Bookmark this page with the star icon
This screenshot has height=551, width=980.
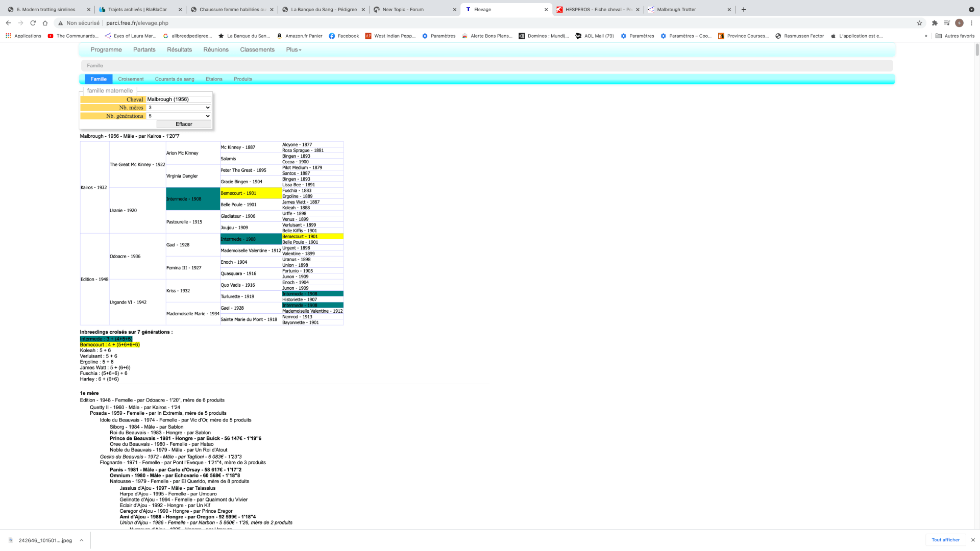919,23
